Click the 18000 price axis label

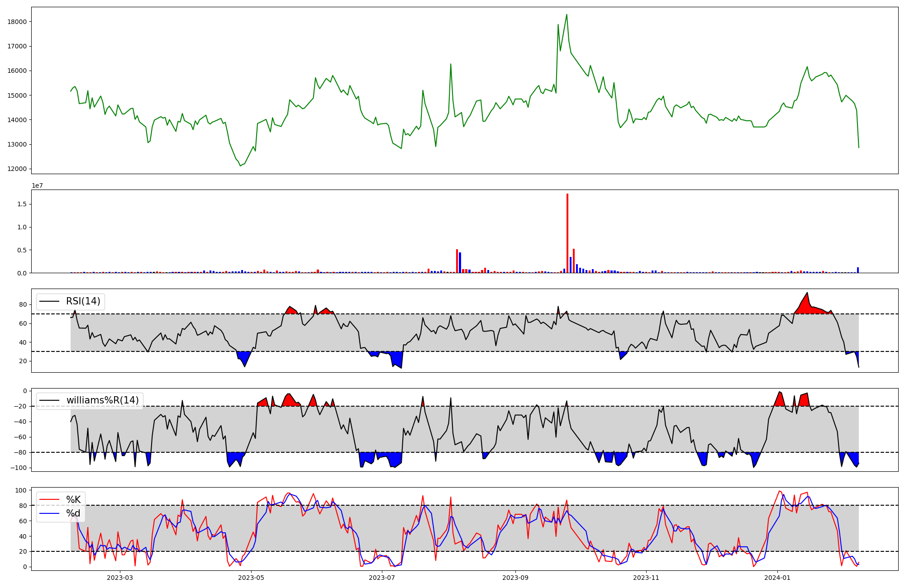[x=17, y=22]
